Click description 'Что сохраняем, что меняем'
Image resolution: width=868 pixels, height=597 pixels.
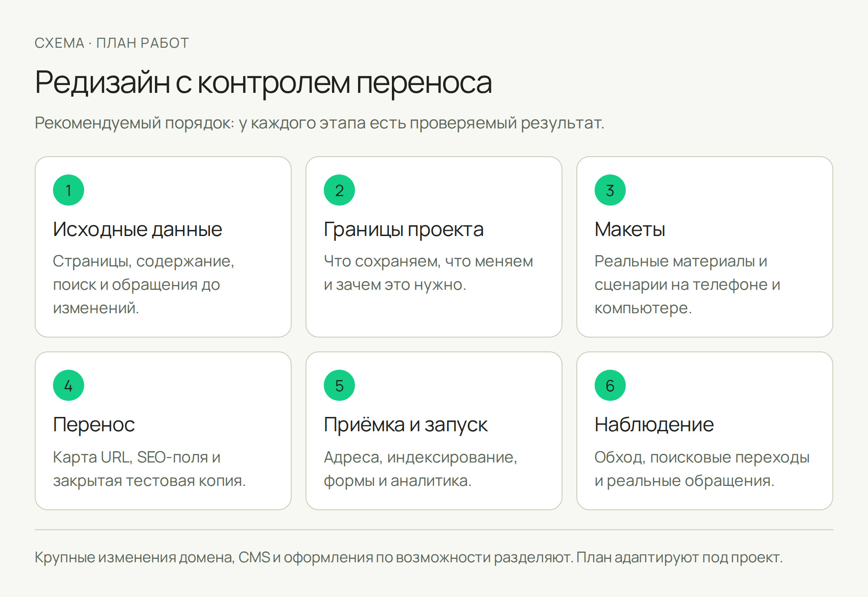pyautogui.click(x=428, y=273)
